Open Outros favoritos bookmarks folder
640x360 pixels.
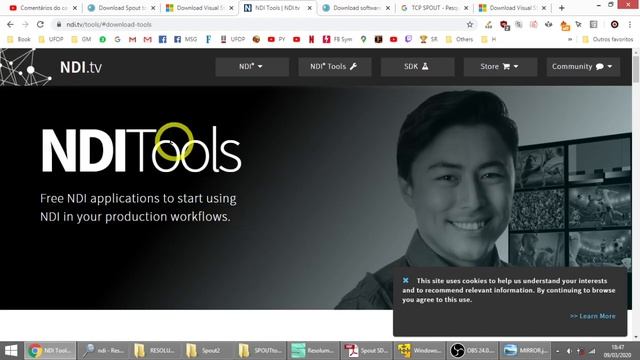tap(608, 39)
